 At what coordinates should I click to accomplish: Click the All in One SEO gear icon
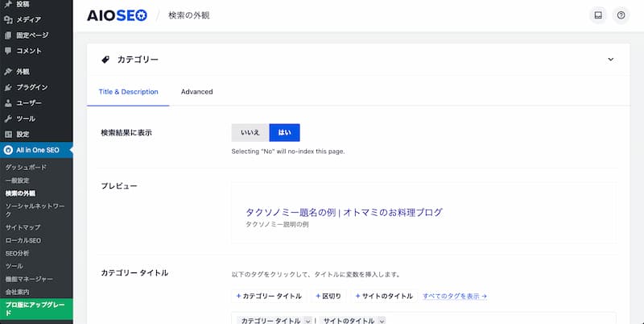click(x=8, y=150)
